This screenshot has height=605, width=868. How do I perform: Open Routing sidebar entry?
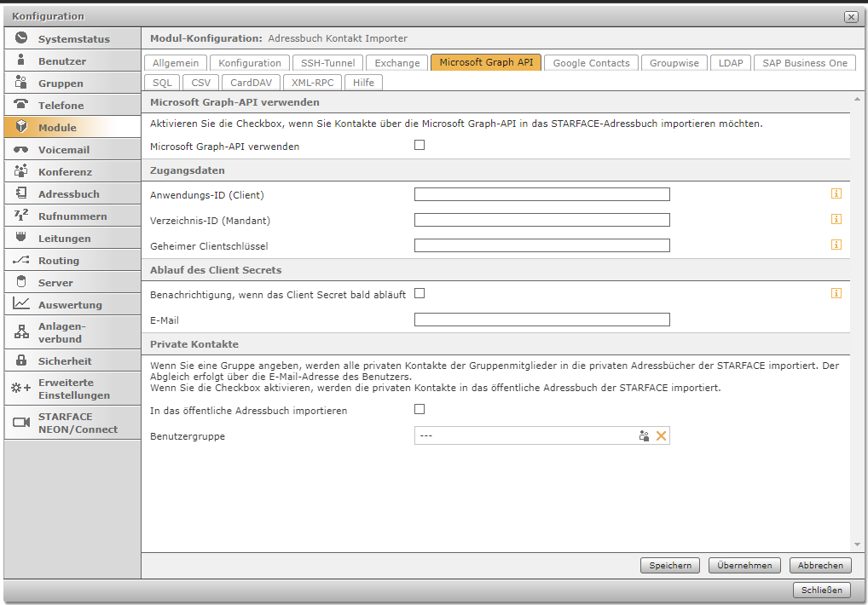[72, 260]
